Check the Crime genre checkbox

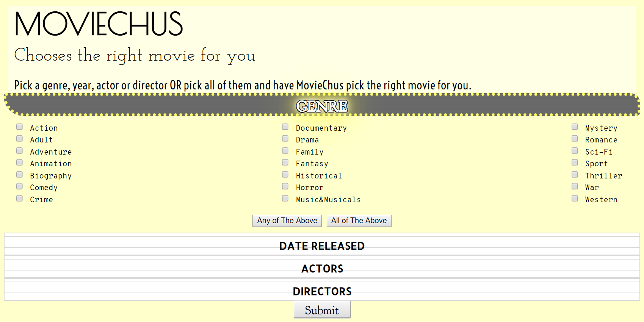20,199
